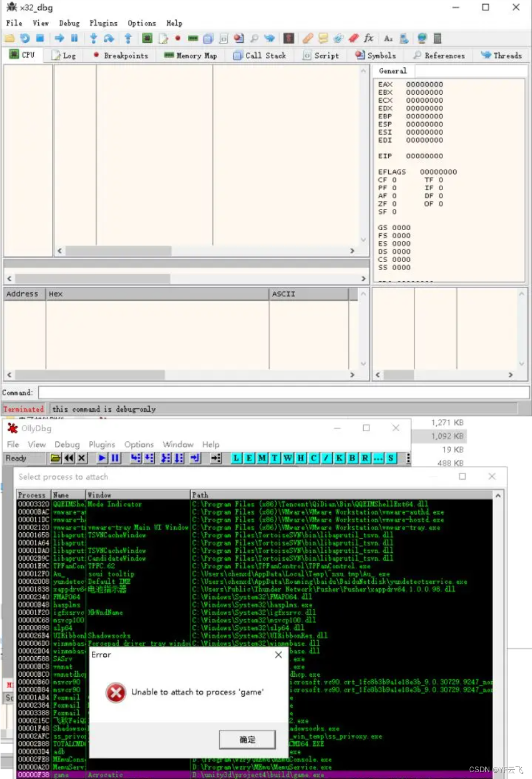Click the Stop debugging icon in x32dbg toolbar

[x=40, y=38]
